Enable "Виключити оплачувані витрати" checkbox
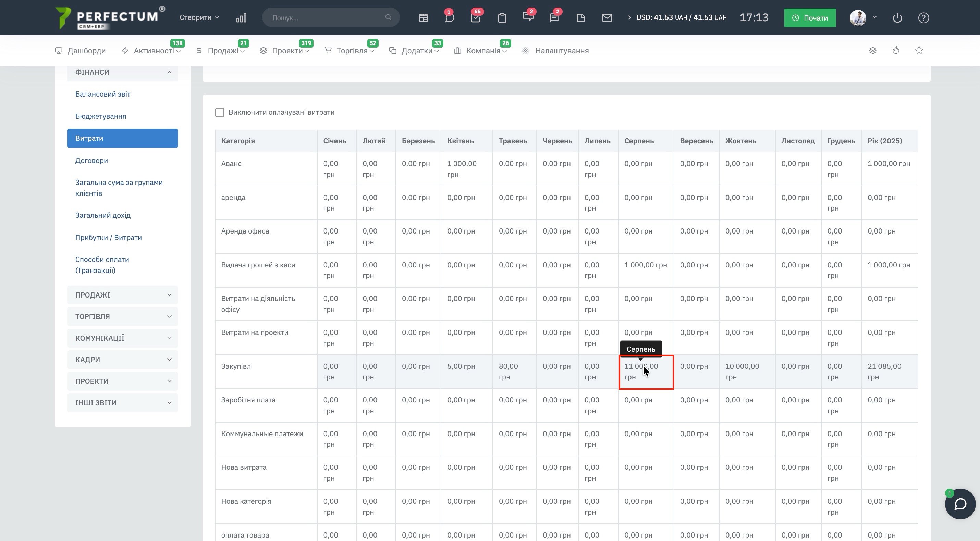Image resolution: width=980 pixels, height=541 pixels. 220,113
